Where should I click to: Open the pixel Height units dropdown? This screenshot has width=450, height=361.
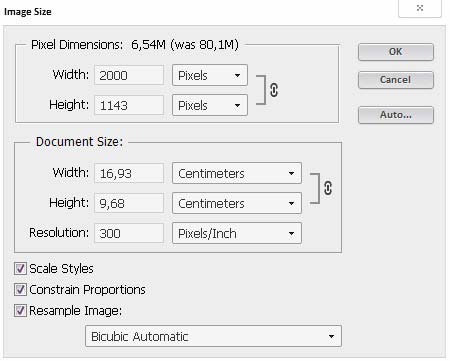(210, 105)
